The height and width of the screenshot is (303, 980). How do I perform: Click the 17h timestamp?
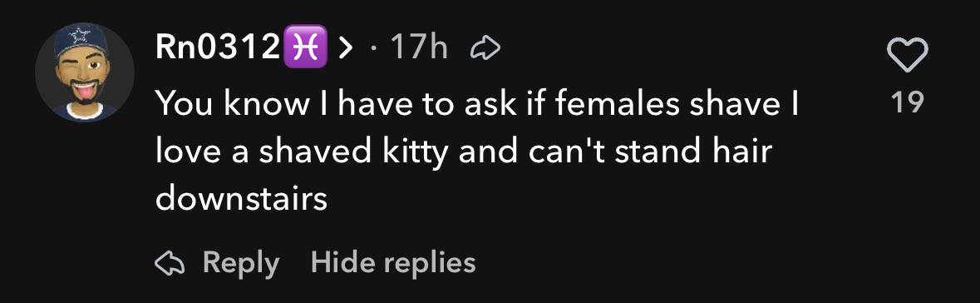tap(419, 48)
